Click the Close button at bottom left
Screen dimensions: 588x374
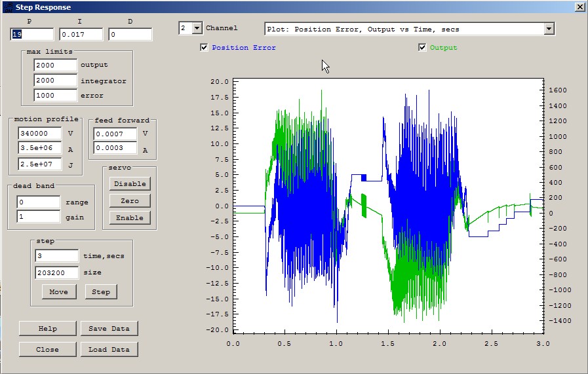[x=47, y=350]
